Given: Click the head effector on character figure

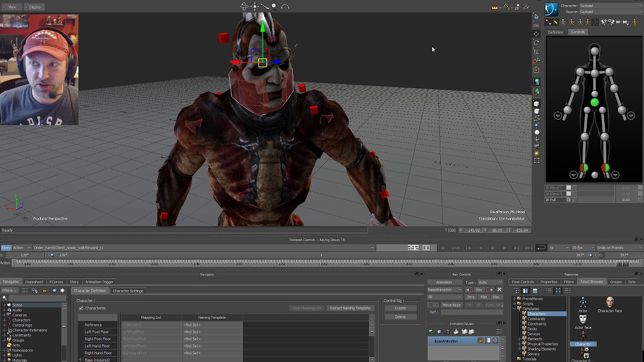Looking at the screenshot, I should point(594,50).
